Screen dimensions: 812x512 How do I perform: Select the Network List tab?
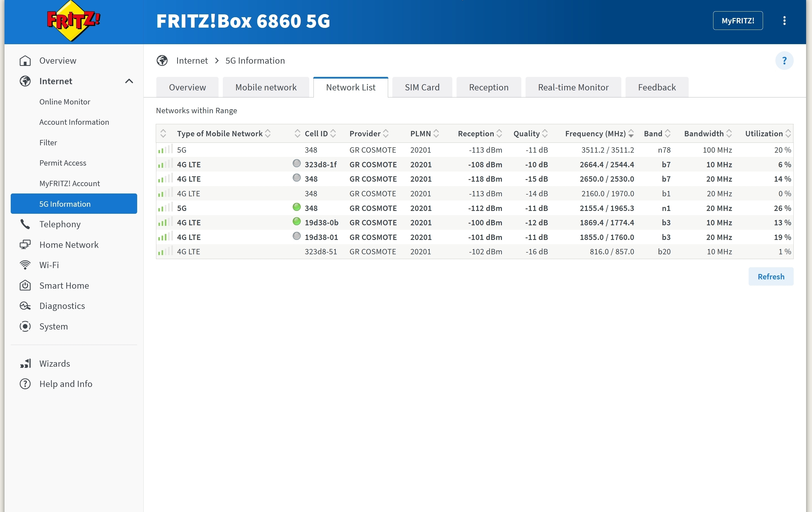pos(351,87)
